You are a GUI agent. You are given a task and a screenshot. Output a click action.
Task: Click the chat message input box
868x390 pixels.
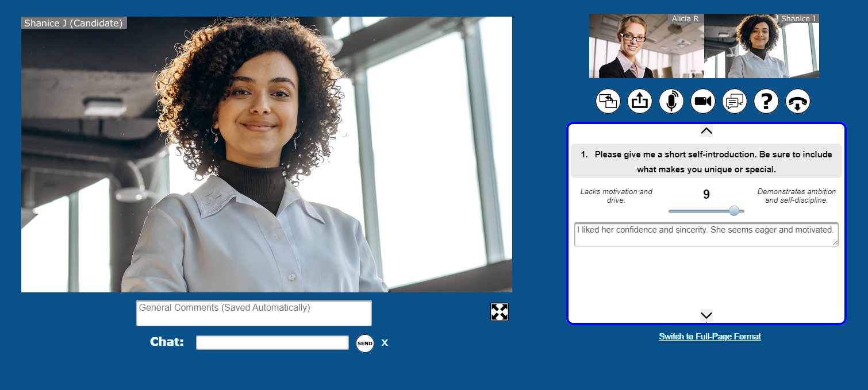click(x=272, y=342)
